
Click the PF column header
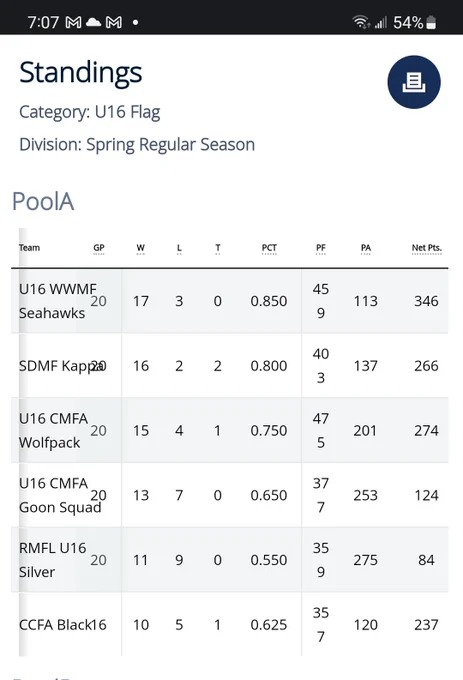(320, 248)
